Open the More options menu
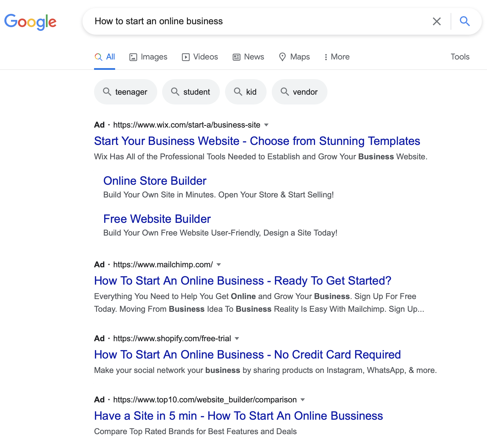Screen dimensions: 487x448 click(x=337, y=57)
